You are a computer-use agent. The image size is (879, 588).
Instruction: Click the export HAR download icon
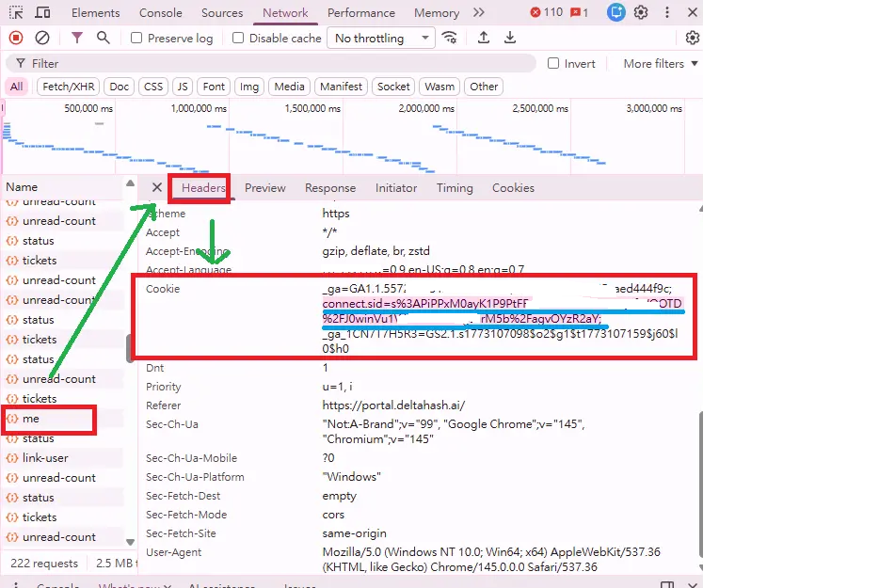(x=510, y=38)
